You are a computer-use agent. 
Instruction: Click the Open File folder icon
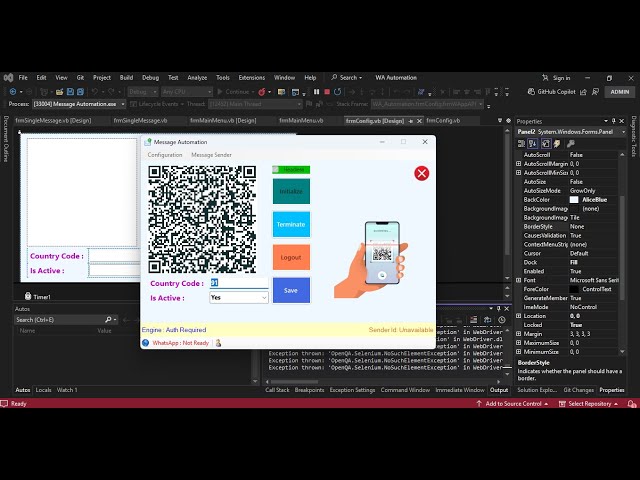pyautogui.click(x=60, y=92)
